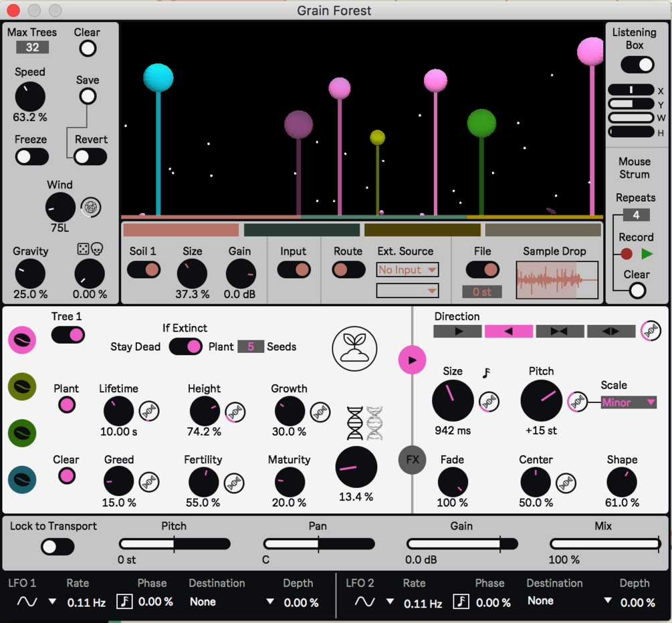Click the Center DNA randomization icon
The image size is (672, 623).
(566, 483)
